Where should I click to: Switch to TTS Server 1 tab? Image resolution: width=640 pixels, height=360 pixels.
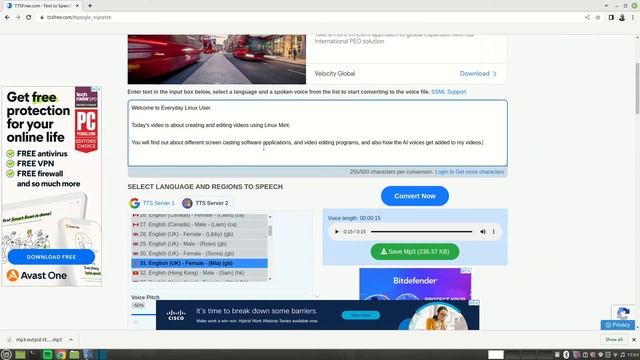pos(153,203)
